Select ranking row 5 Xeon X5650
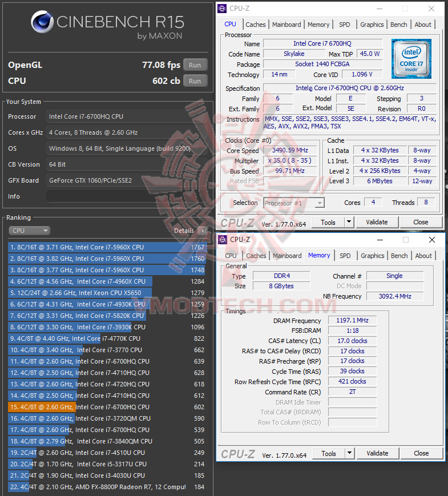This screenshot has height=496, width=448. click(107, 293)
